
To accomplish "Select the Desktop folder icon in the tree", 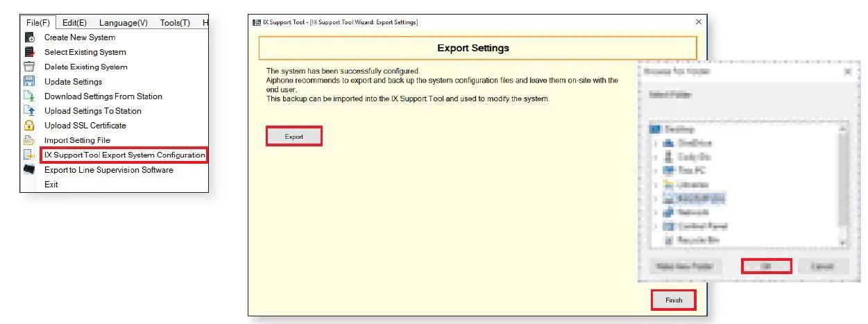I will point(656,129).
